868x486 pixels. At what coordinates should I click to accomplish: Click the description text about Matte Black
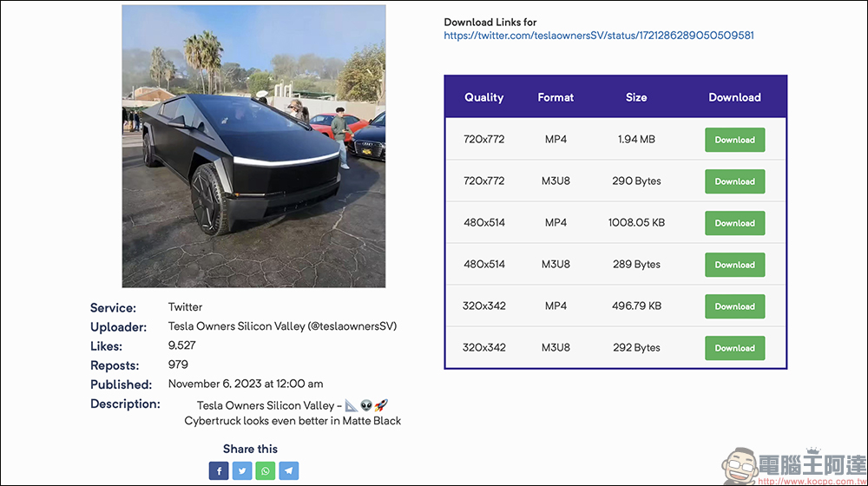click(x=293, y=421)
